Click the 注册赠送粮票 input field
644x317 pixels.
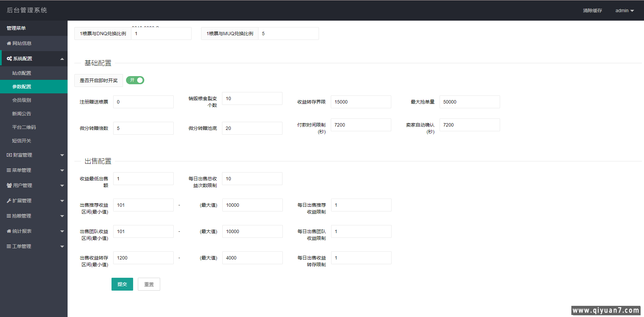[x=143, y=101]
